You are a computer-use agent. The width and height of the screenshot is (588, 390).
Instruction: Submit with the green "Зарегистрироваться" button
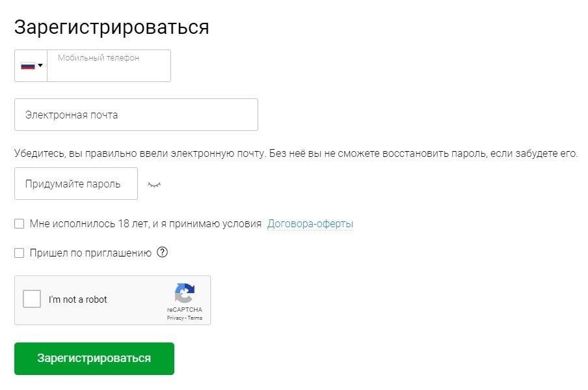94,359
